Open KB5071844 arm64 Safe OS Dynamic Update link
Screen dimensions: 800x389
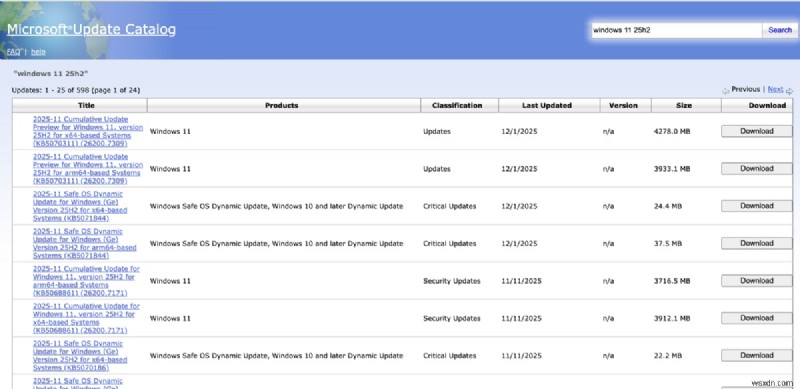pyautogui.click(x=85, y=243)
